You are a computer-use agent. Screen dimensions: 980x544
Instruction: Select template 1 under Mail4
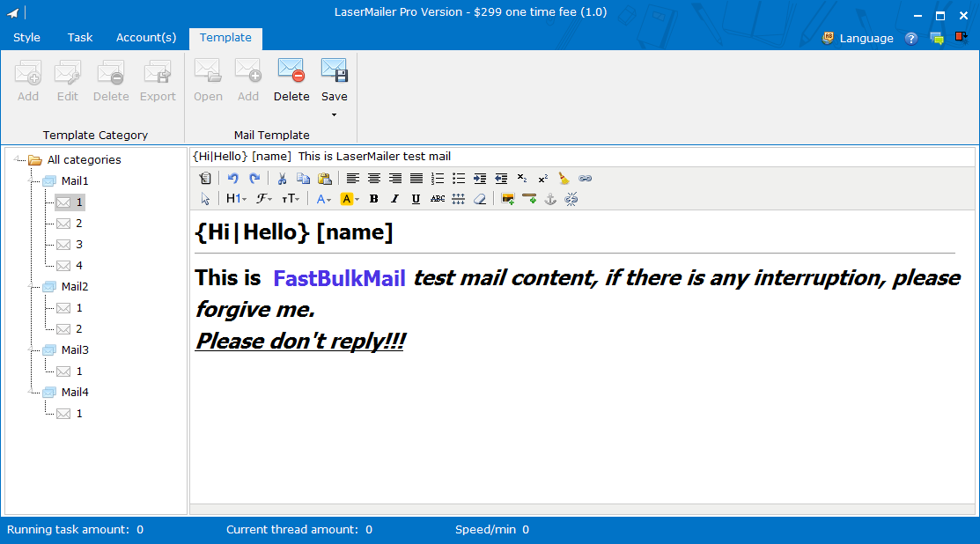[70, 414]
